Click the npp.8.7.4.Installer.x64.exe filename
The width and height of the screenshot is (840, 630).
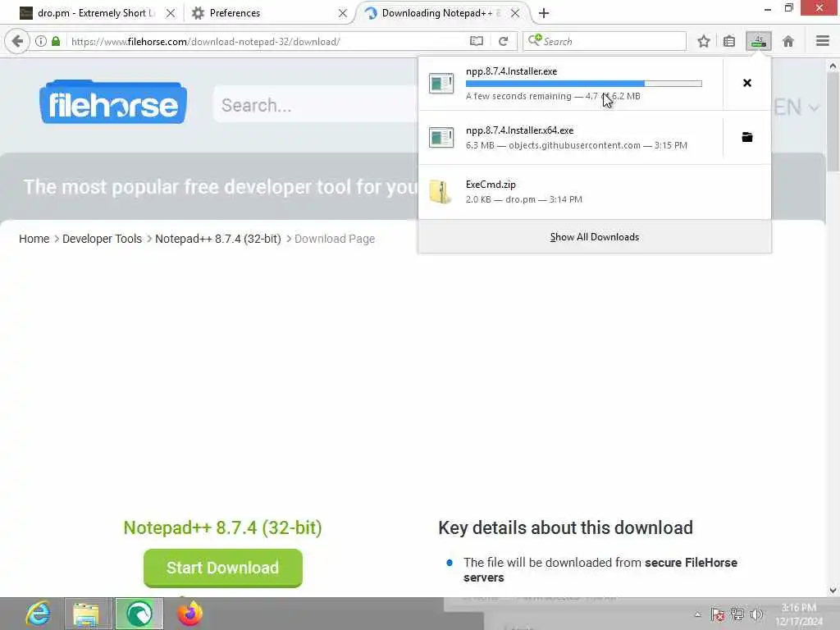[519, 130]
